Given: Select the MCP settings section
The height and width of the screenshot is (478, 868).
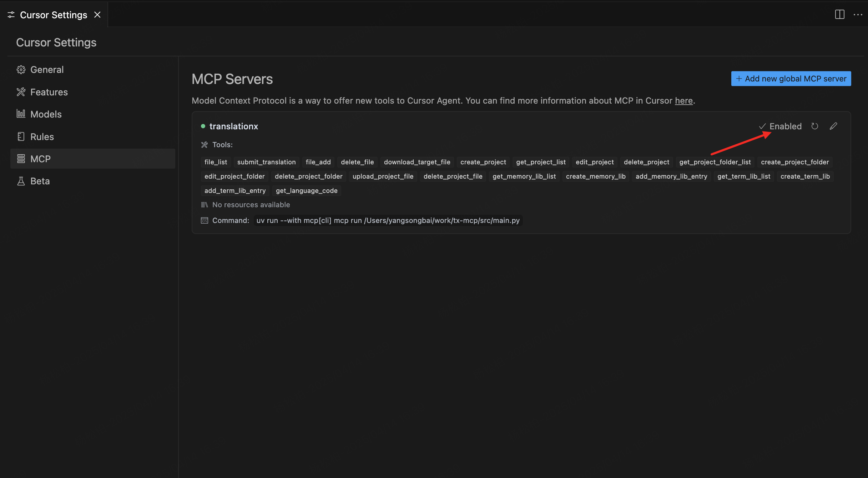Looking at the screenshot, I should 40,159.
